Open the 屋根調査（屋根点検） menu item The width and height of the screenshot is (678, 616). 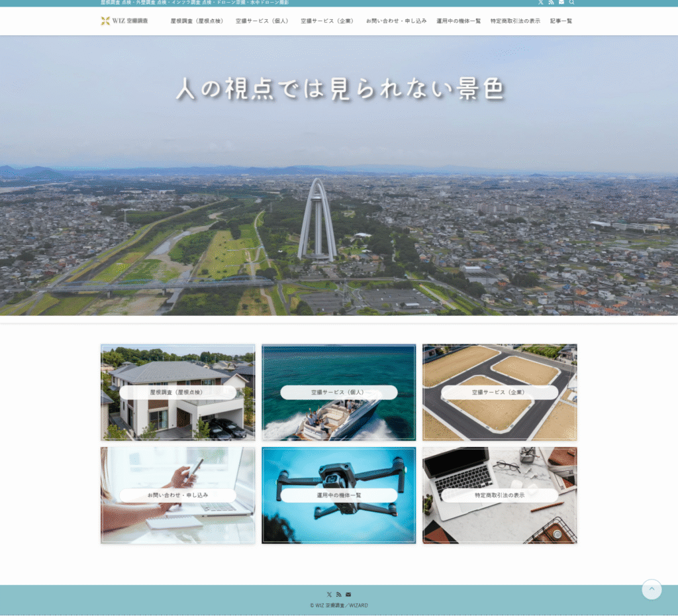pyautogui.click(x=198, y=21)
